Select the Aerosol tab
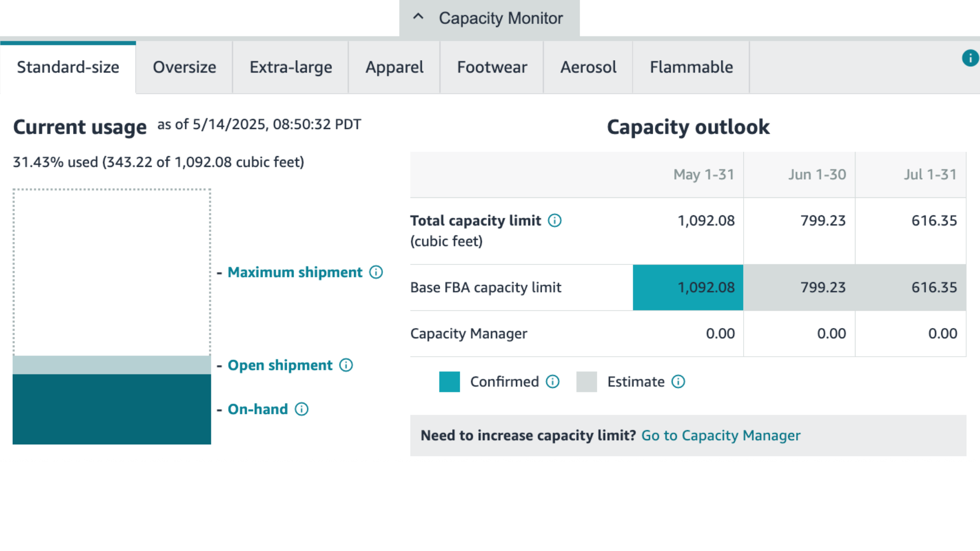This screenshot has height=551, width=980. [588, 67]
